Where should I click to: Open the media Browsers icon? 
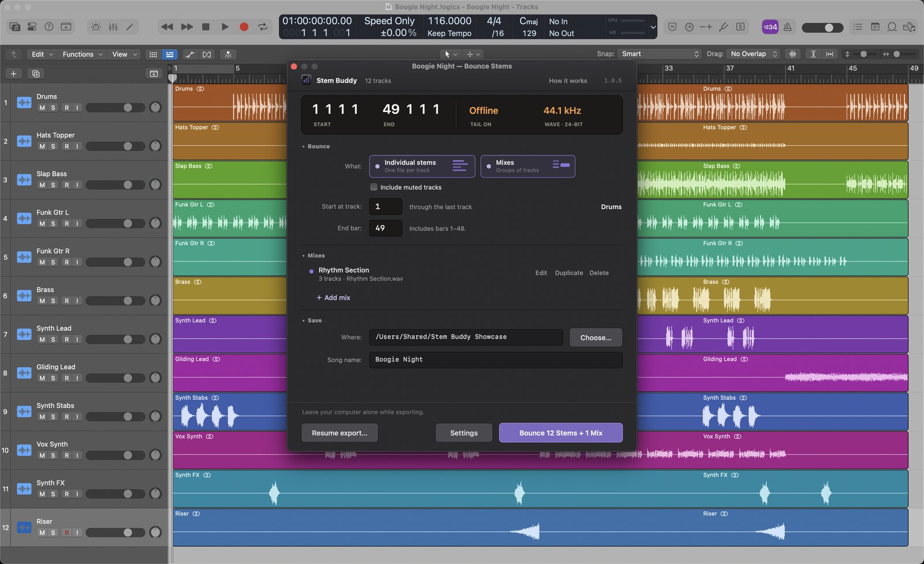tap(909, 27)
